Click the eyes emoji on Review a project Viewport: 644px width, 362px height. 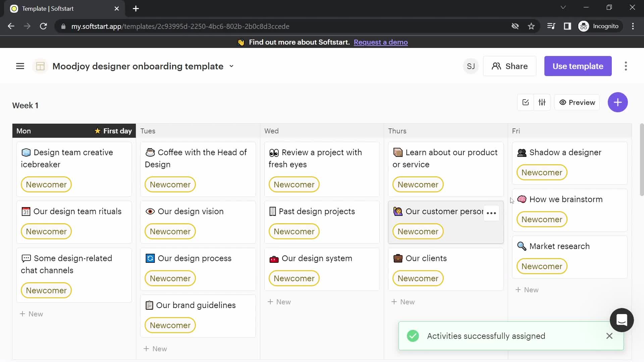[274, 153]
